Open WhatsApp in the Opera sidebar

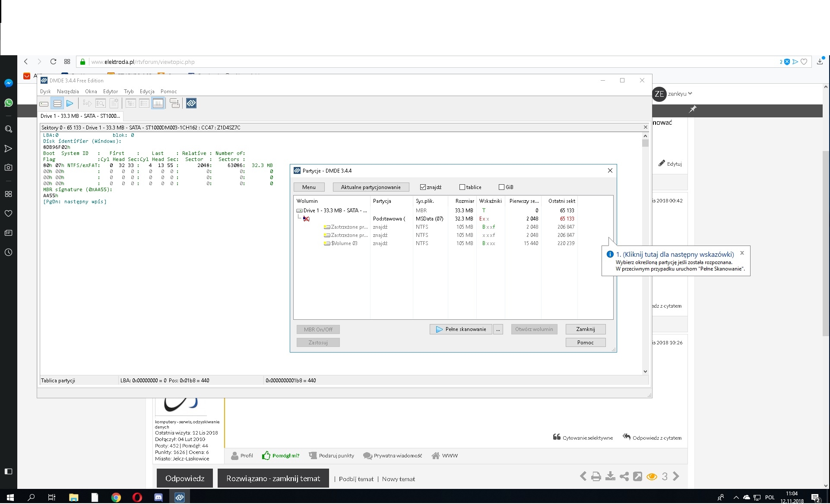(x=9, y=103)
